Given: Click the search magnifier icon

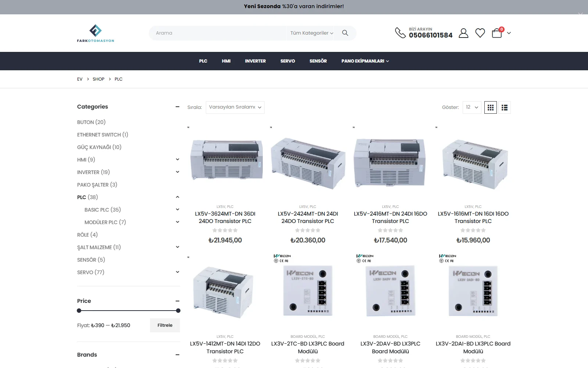Looking at the screenshot, I should [x=345, y=33].
